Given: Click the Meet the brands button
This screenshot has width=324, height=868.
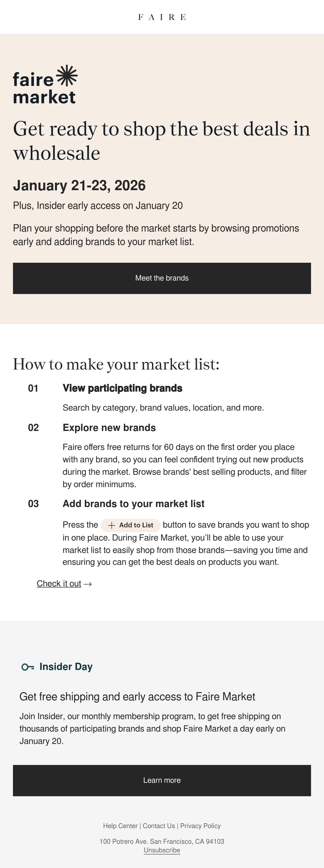Looking at the screenshot, I should pos(162,278).
